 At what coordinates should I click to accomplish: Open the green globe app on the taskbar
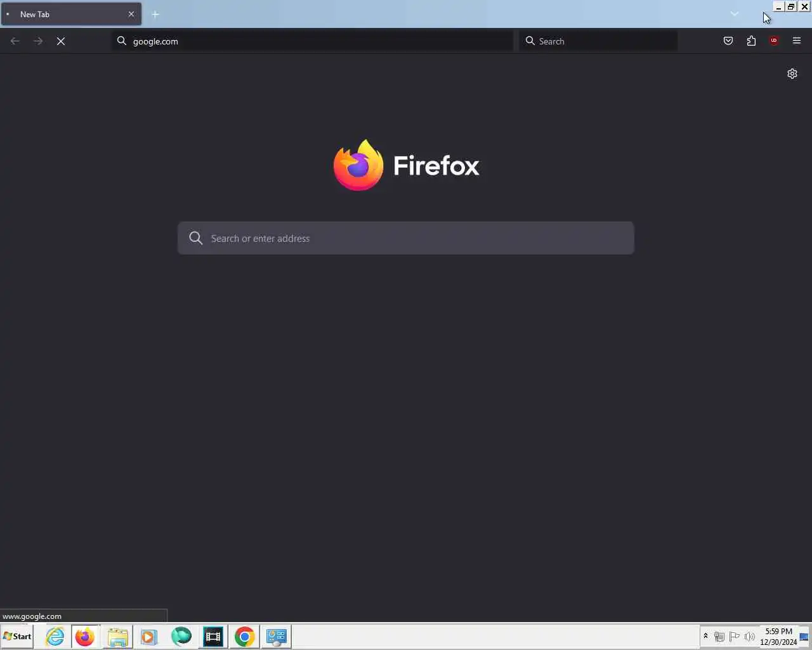(x=181, y=637)
